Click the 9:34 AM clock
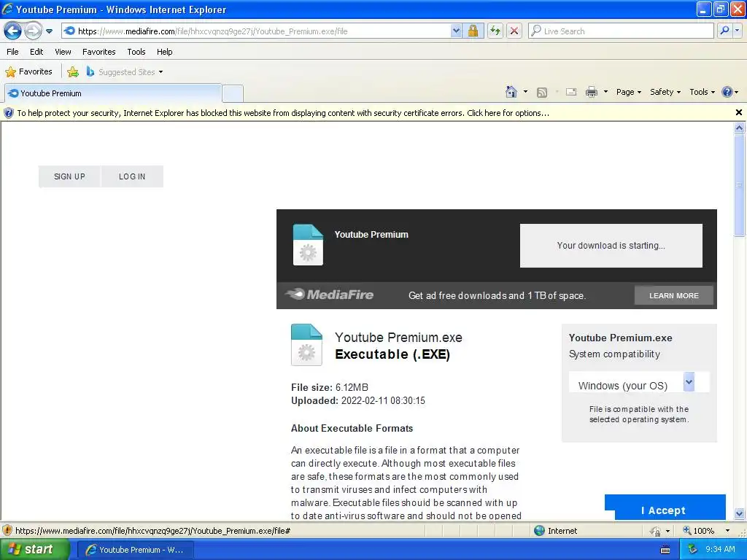The height and width of the screenshot is (560, 747). pyautogui.click(x=720, y=550)
